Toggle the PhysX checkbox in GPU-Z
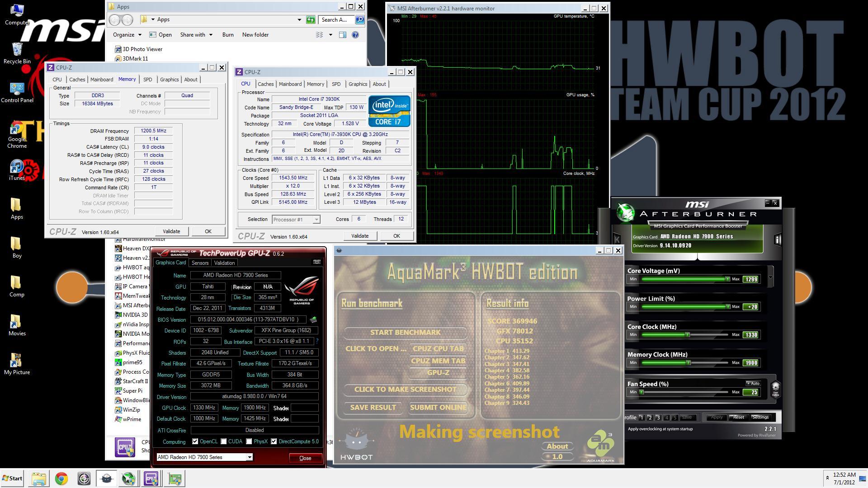868x488 pixels. point(249,441)
